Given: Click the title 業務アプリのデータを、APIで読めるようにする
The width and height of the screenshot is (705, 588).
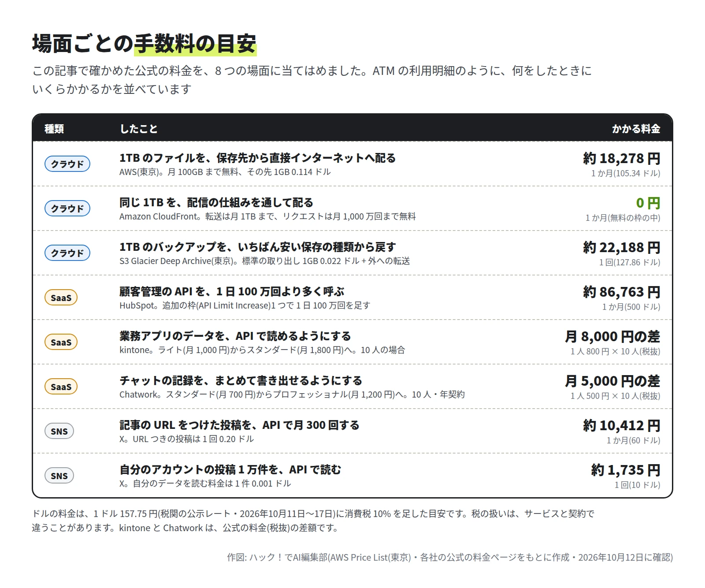Looking at the screenshot, I should point(235,336).
